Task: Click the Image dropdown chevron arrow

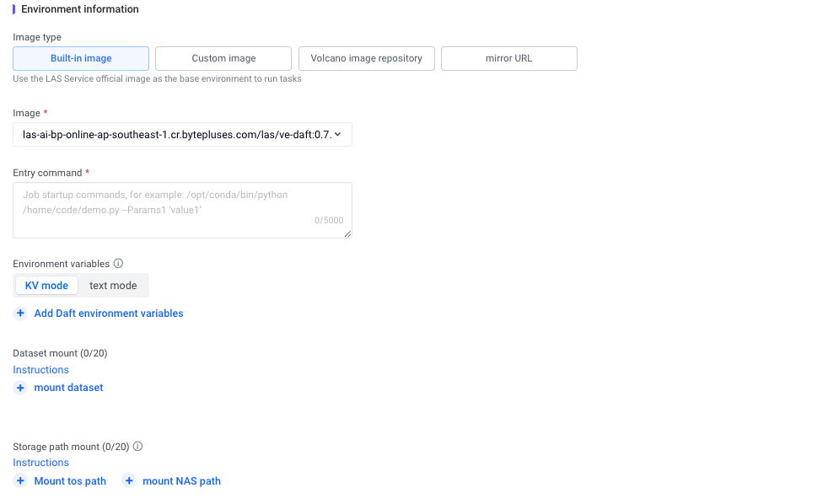Action: coord(338,135)
